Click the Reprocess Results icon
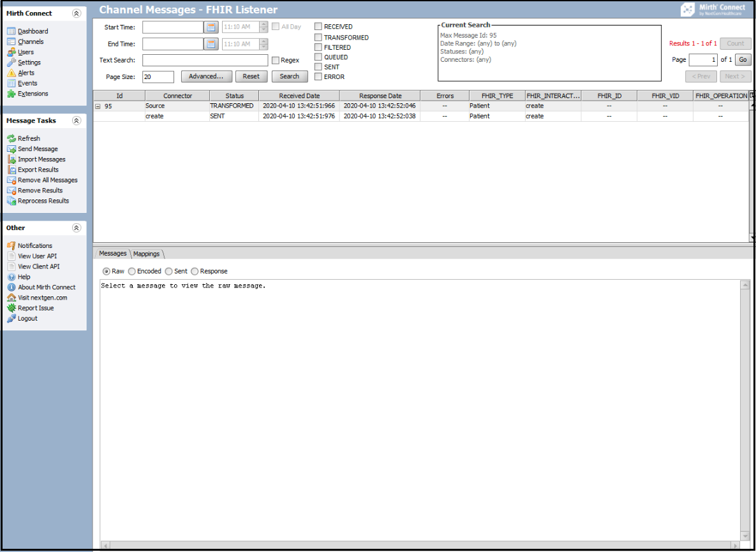 tap(11, 201)
